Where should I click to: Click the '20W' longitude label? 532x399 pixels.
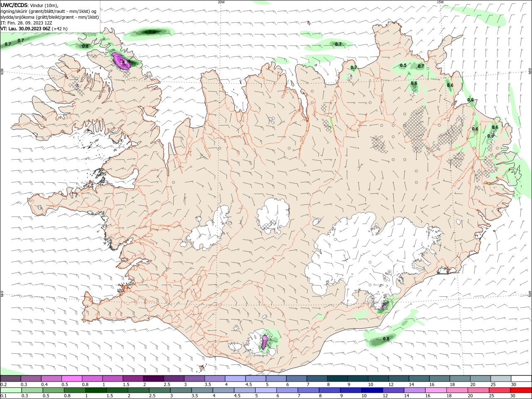click(221, 2)
